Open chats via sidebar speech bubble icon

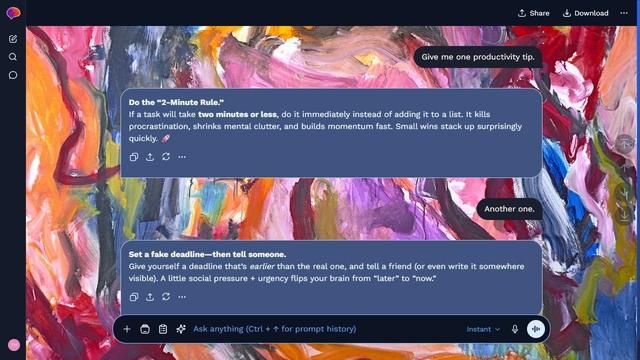tap(13, 75)
